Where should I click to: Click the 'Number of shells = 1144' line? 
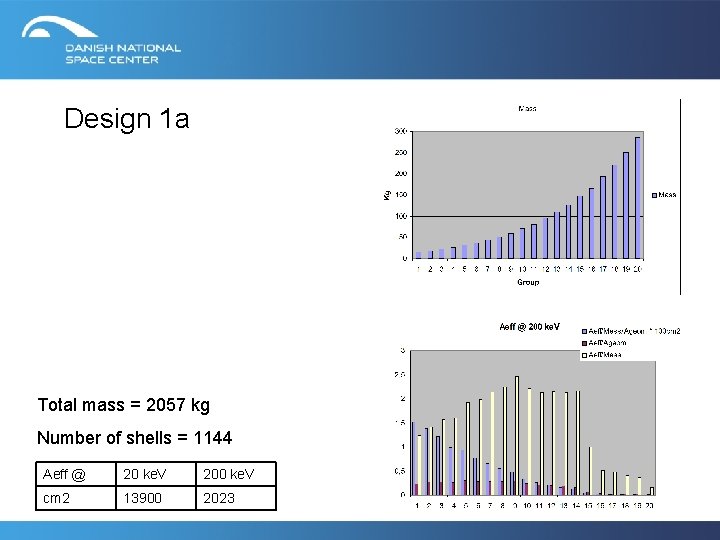pos(135,438)
